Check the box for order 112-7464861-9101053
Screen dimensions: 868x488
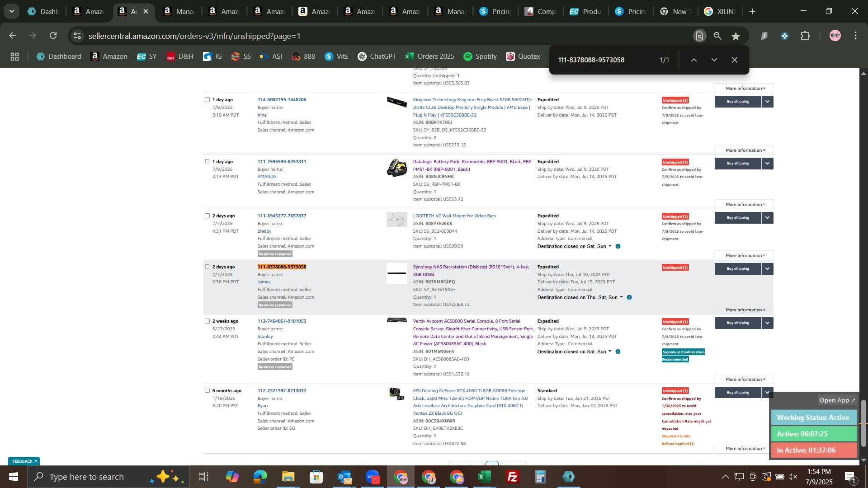click(207, 321)
